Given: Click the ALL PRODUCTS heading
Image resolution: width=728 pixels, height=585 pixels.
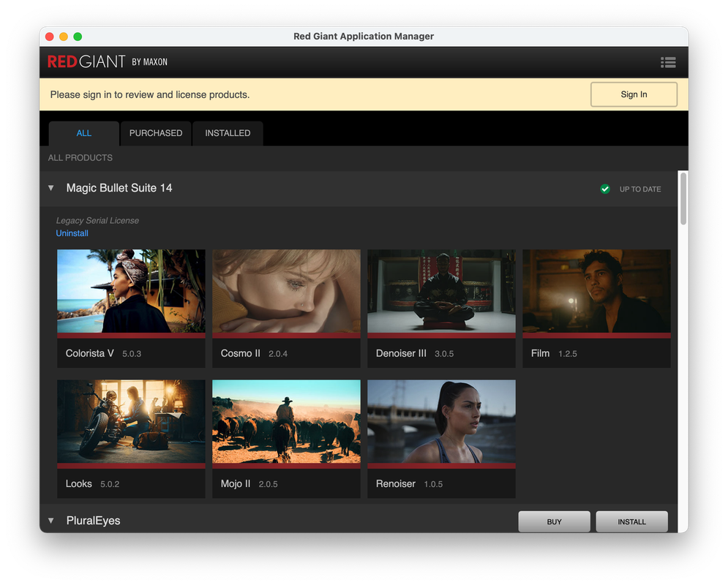Looking at the screenshot, I should (x=80, y=158).
